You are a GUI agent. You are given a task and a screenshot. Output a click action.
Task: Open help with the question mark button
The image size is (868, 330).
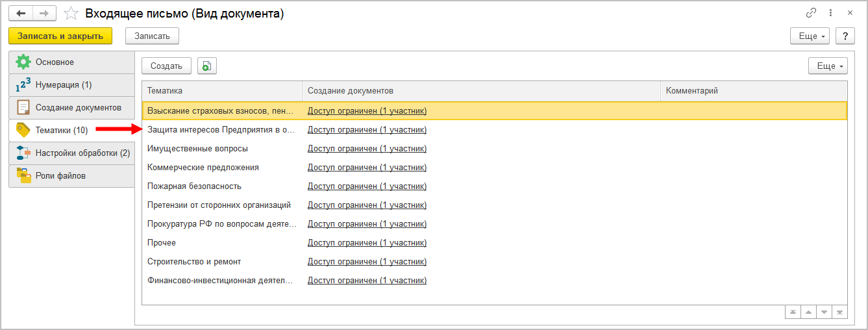[845, 36]
